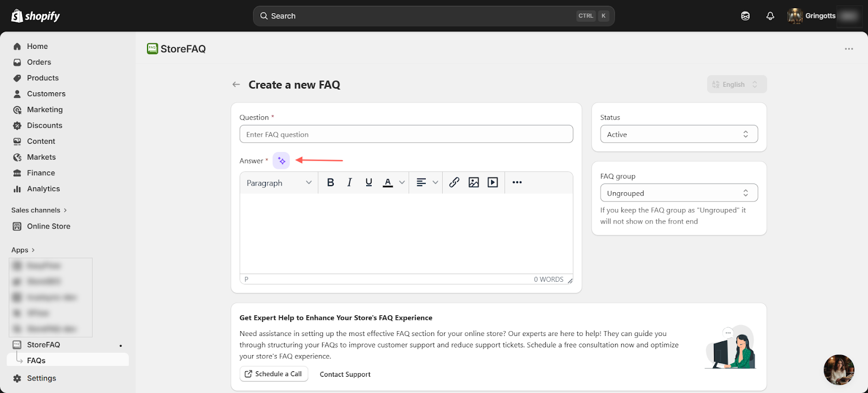Toggle underline formatting
The image size is (868, 393).
[x=369, y=182]
